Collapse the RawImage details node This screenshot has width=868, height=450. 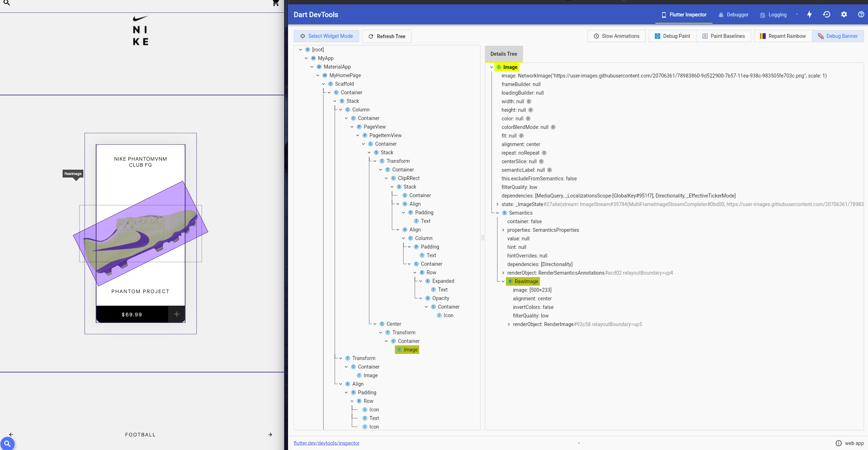pyautogui.click(x=503, y=281)
